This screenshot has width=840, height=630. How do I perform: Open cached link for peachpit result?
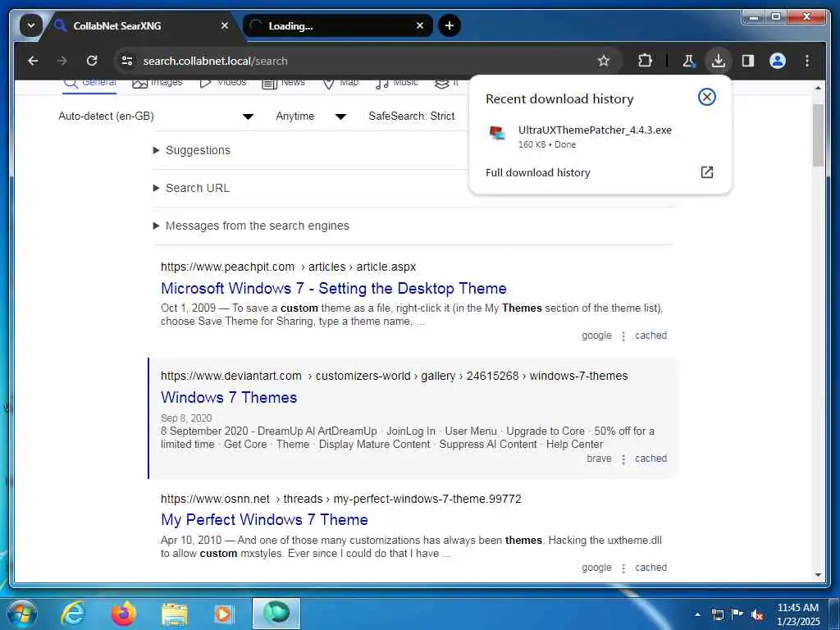[651, 336]
